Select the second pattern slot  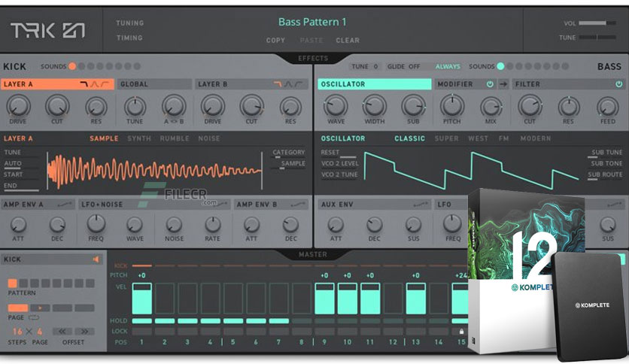coord(23,284)
